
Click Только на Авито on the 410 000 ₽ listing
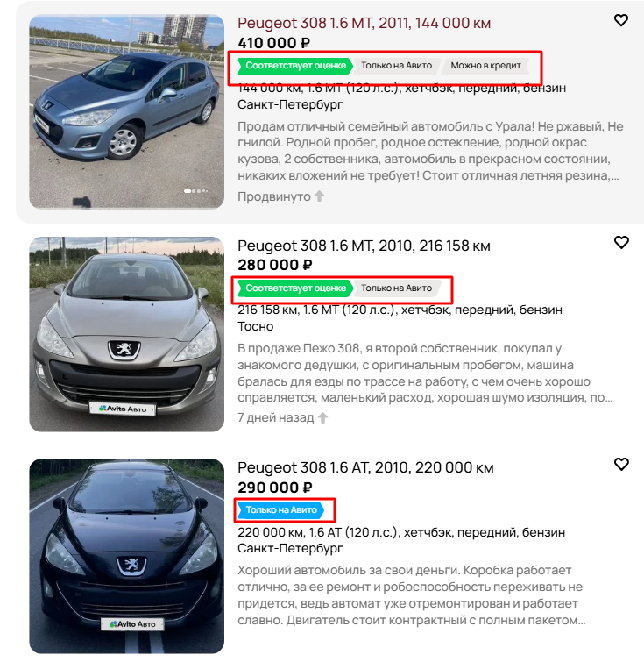[x=396, y=66]
